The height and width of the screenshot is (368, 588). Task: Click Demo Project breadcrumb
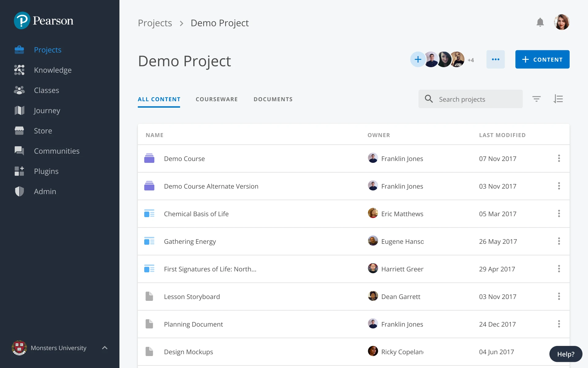tap(220, 23)
